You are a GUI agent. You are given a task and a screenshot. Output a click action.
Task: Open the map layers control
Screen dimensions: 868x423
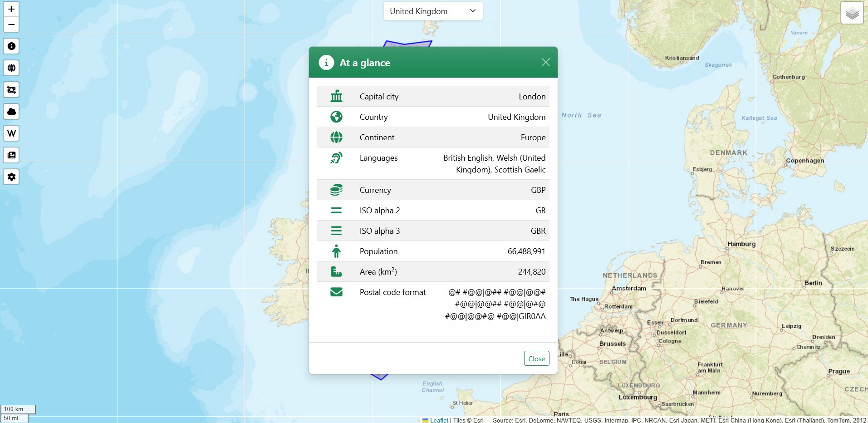(852, 13)
